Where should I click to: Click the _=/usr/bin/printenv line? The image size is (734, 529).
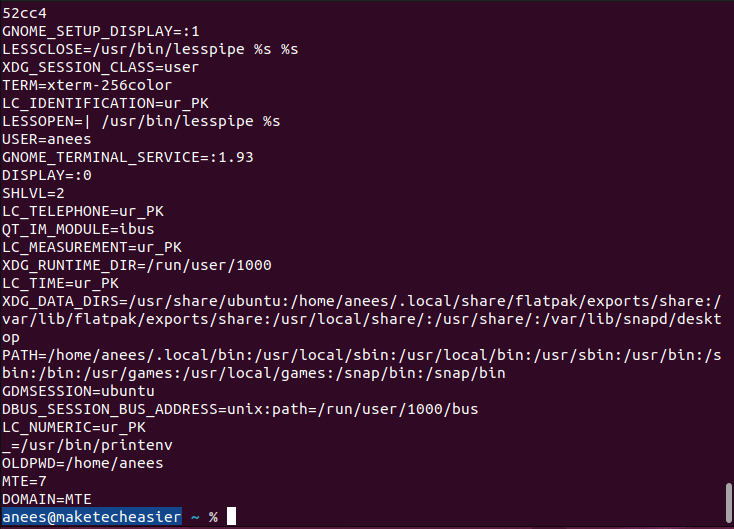77,445
